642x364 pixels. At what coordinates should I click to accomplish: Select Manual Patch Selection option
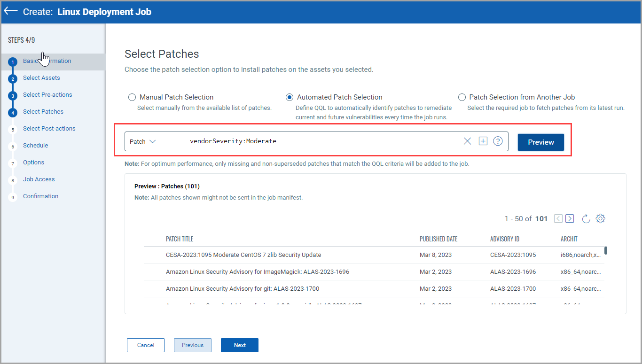[132, 97]
